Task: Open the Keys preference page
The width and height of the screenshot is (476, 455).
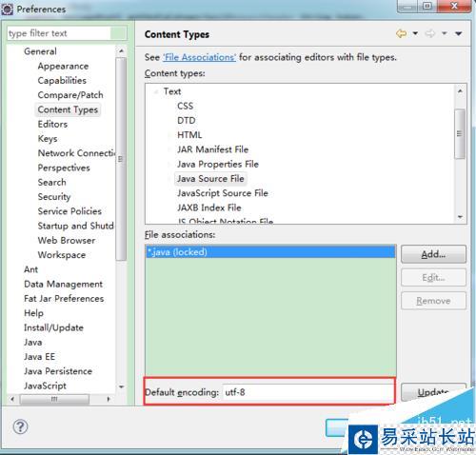Action: (x=48, y=139)
